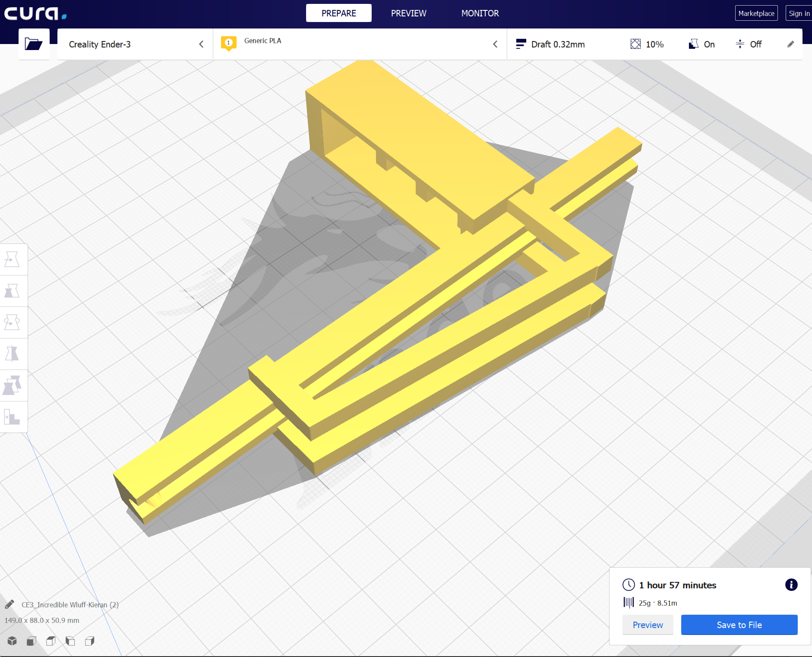Select the Support Blocker tool

click(12, 417)
